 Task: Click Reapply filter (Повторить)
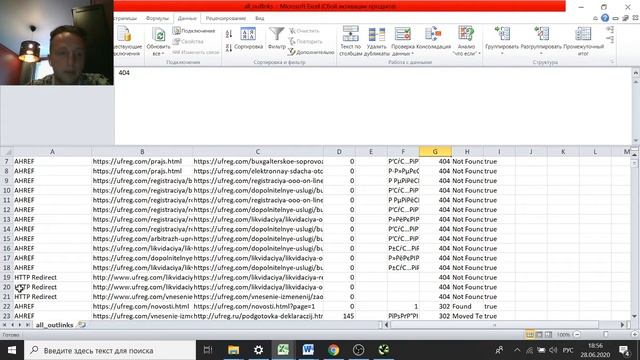tap(305, 41)
